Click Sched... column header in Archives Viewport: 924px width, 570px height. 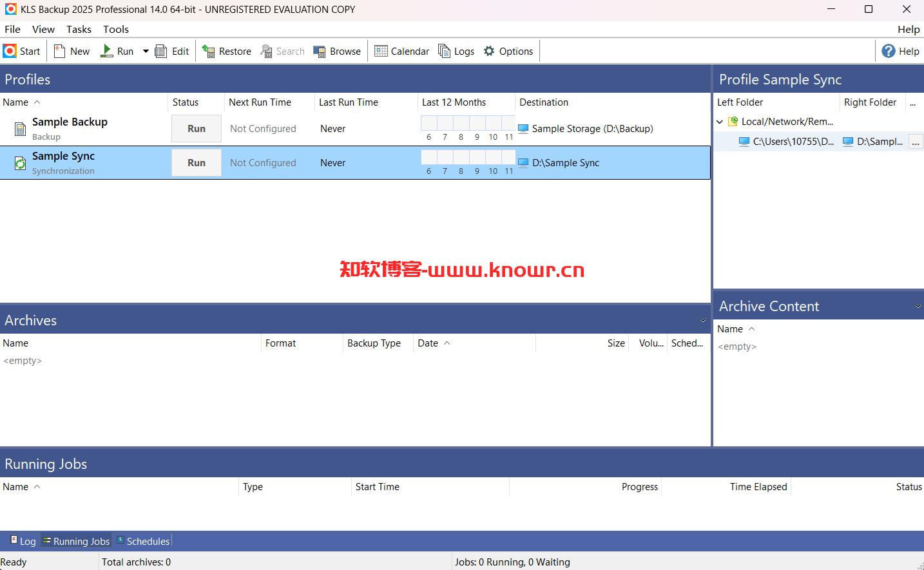(x=688, y=343)
